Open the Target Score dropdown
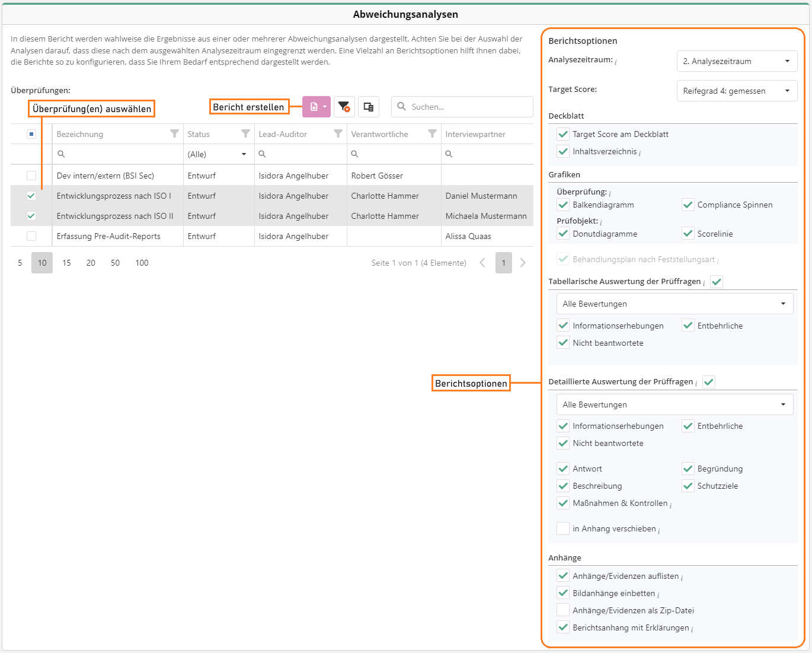812x653 pixels. click(737, 91)
